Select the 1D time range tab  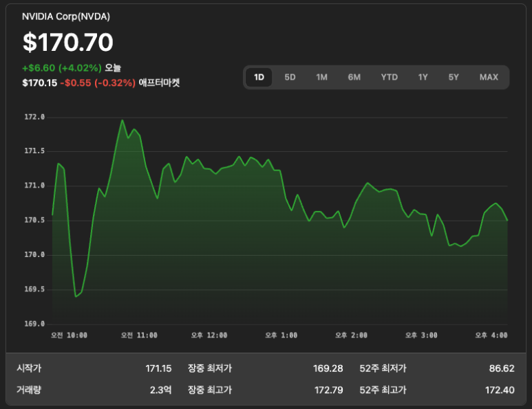click(x=259, y=77)
